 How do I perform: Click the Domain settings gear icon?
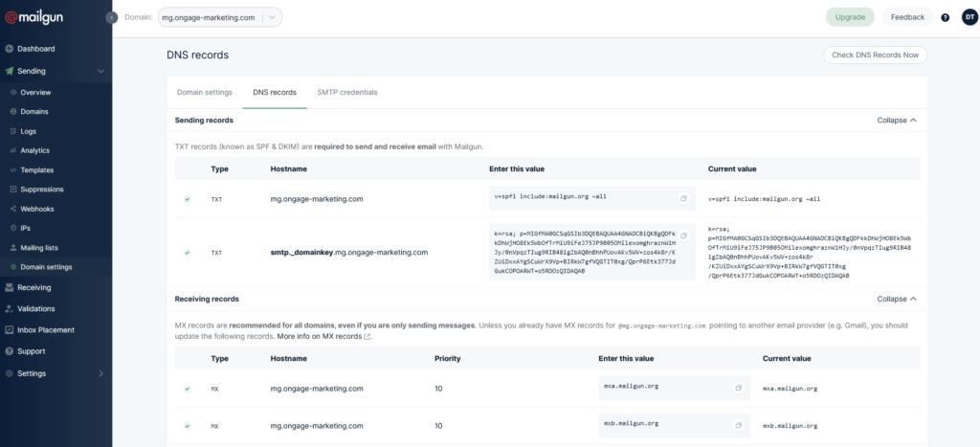tap(13, 267)
